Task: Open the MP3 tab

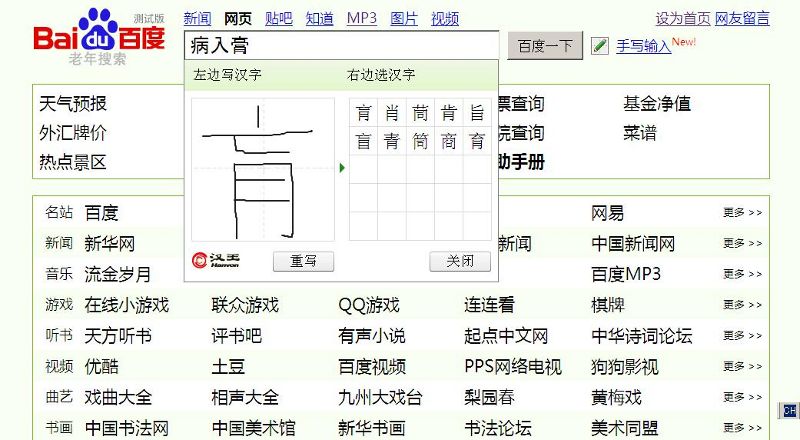Action: pyautogui.click(x=362, y=19)
